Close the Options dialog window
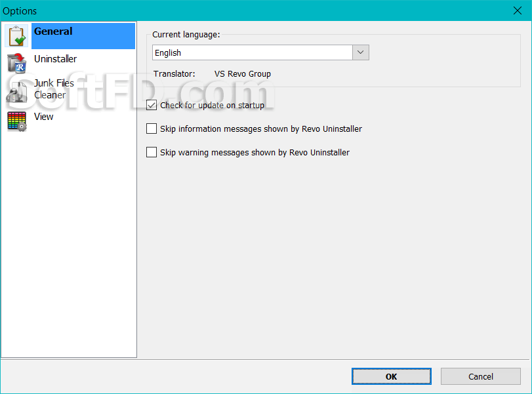 tap(518, 10)
